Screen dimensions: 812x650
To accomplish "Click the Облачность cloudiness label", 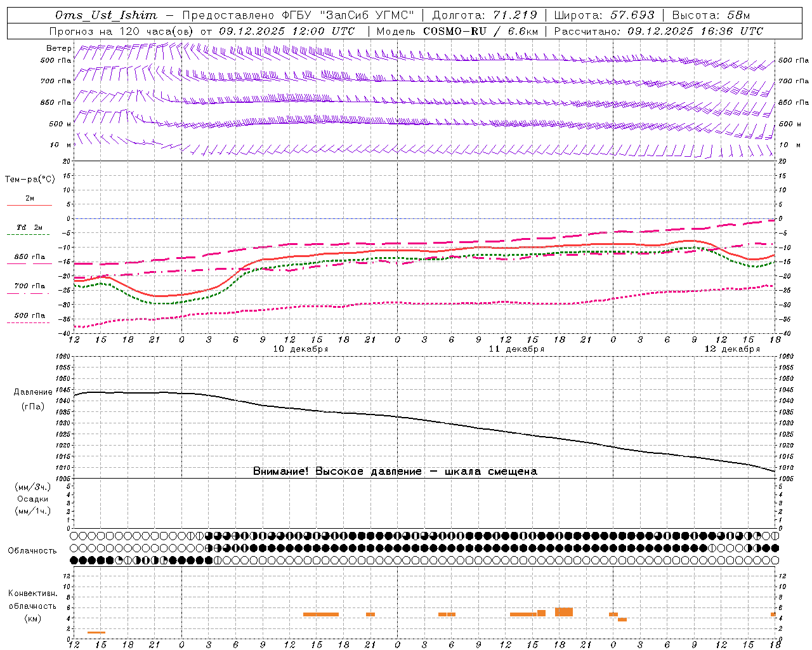I will 32,551.
